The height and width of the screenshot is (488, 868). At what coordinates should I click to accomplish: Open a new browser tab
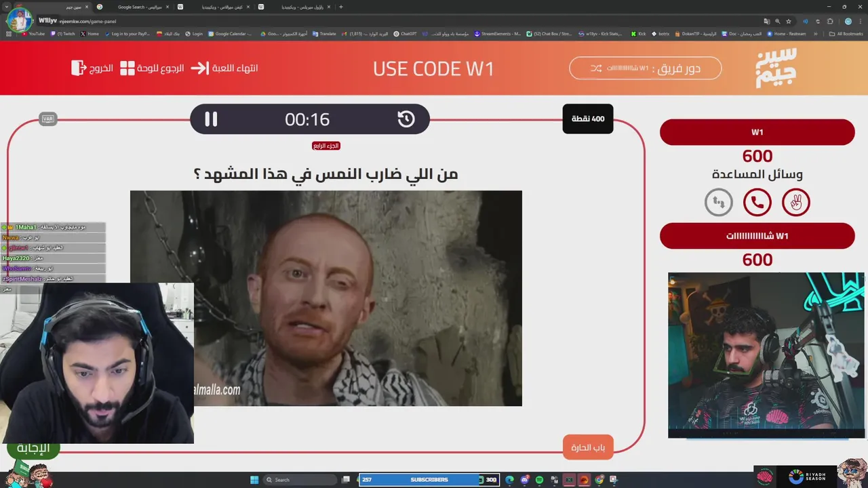pyautogui.click(x=341, y=7)
